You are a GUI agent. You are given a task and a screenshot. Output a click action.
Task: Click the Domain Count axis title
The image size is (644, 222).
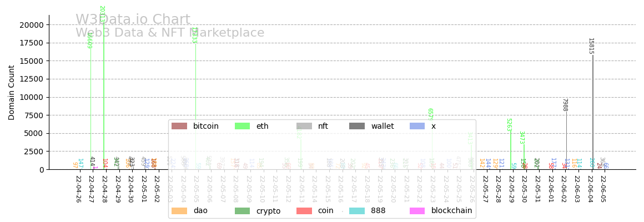click(x=12, y=92)
